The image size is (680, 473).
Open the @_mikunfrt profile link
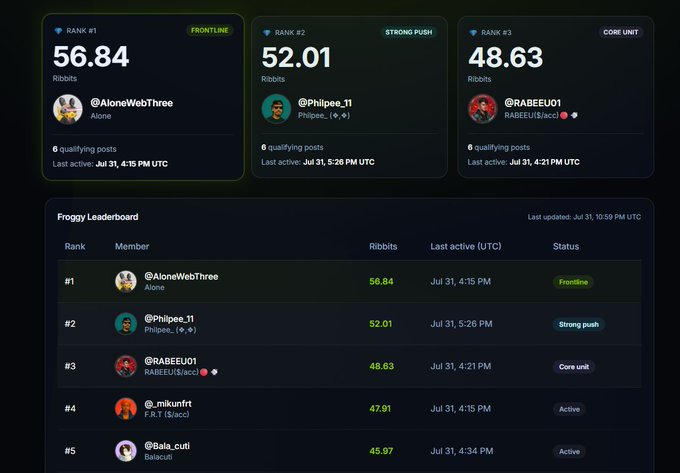click(x=168, y=404)
